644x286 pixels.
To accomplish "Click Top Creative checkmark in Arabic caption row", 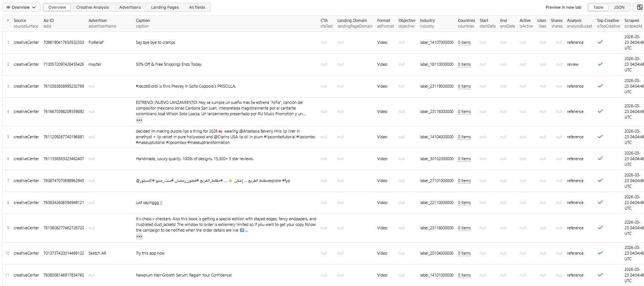I will [x=600, y=180].
